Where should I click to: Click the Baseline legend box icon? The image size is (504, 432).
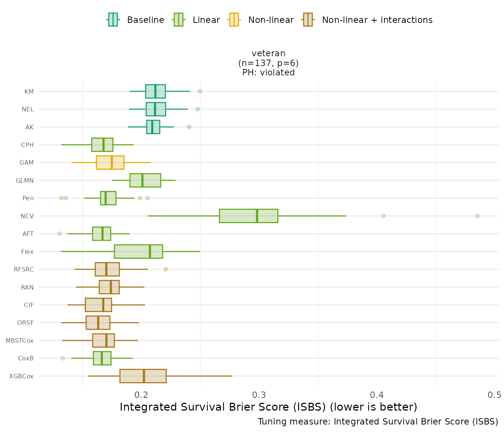click(x=113, y=20)
